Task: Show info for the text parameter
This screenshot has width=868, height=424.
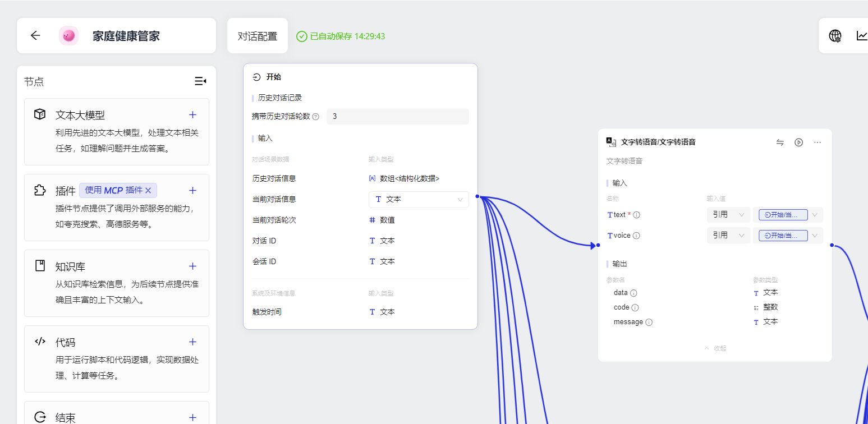Action: (x=637, y=215)
